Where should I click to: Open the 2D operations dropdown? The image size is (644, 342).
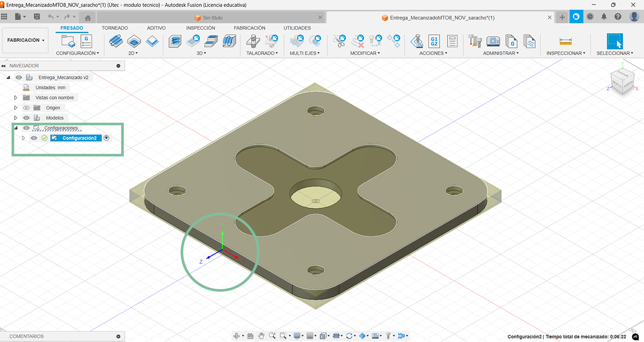(x=133, y=53)
